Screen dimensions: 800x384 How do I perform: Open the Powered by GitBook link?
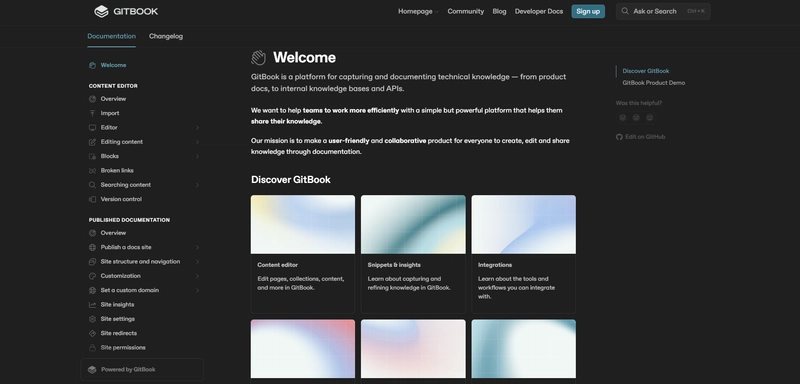coord(142,370)
